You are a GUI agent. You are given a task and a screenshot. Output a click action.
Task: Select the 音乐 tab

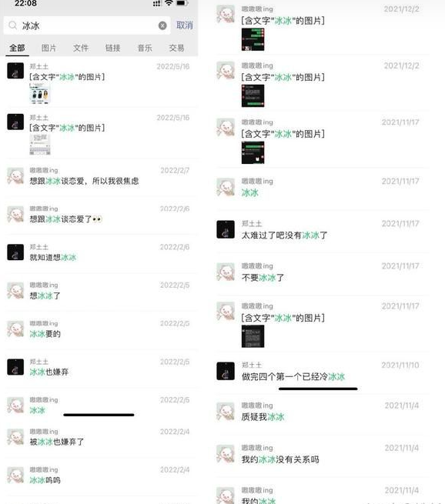click(x=145, y=48)
